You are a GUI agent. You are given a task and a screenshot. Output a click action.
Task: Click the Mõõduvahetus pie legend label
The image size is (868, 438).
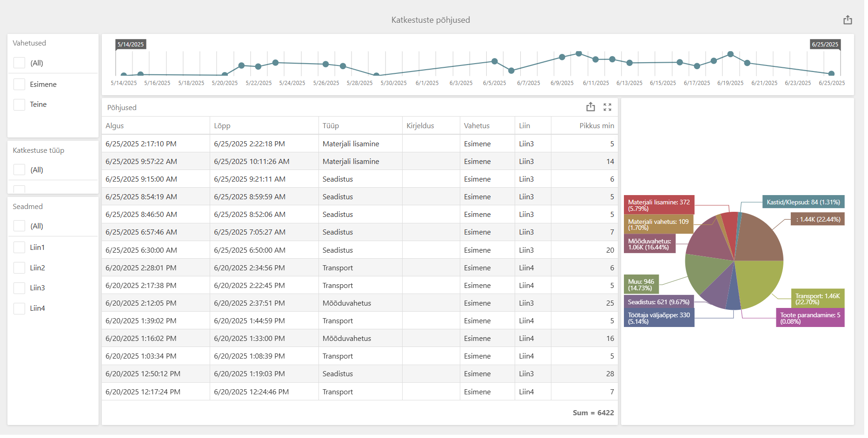649,244
